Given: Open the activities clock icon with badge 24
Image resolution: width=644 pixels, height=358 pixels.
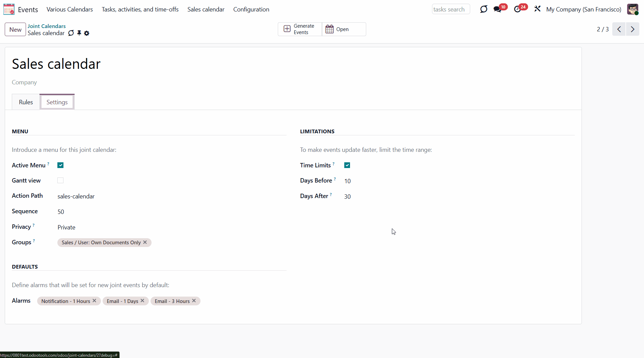Looking at the screenshot, I should [517, 9].
